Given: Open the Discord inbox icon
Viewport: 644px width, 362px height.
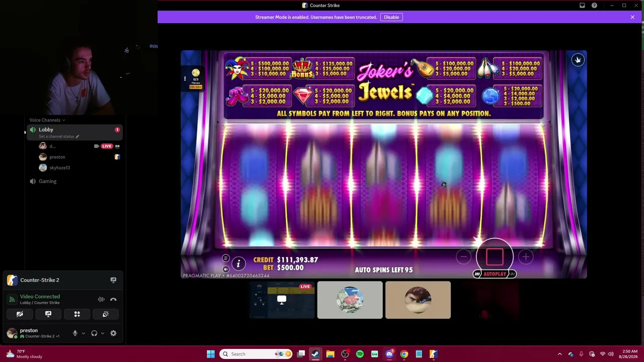Looking at the screenshot, I should coord(582,6).
